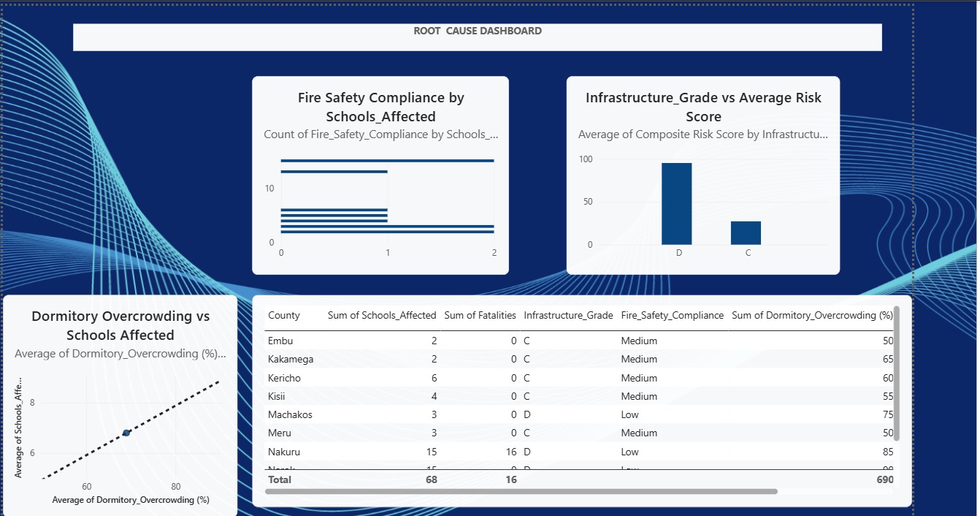
Task: Click the Infrastructure_Grade vs Average Risk Score title
Action: 703,107
